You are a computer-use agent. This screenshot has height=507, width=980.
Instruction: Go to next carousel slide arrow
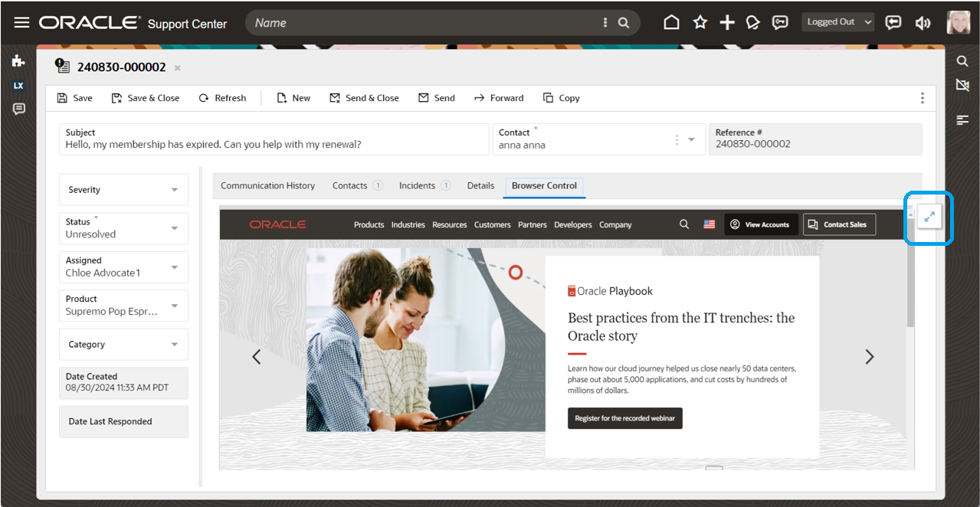click(x=869, y=356)
